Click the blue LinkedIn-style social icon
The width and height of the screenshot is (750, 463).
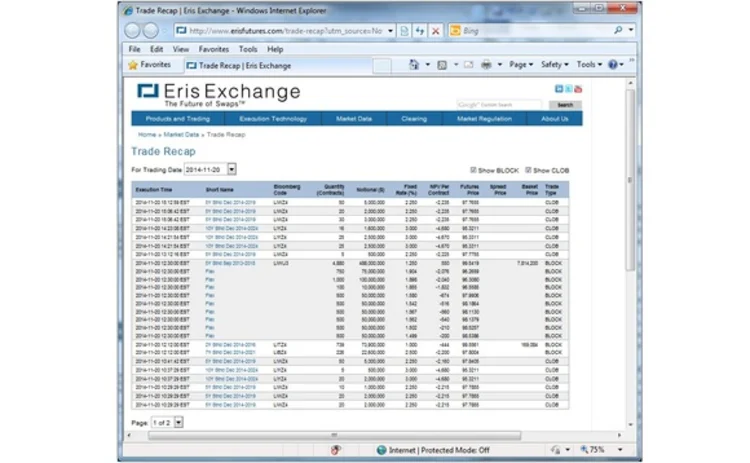coord(559,89)
